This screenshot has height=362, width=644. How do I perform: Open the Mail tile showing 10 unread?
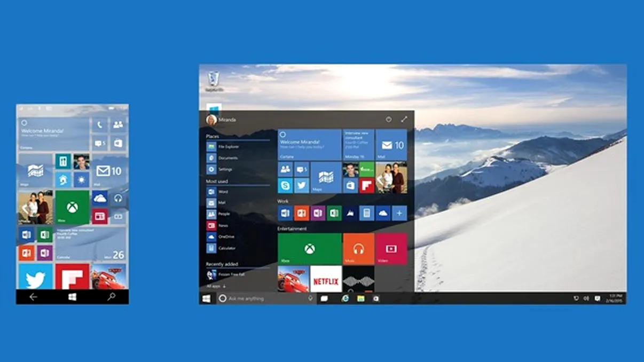[x=390, y=144]
